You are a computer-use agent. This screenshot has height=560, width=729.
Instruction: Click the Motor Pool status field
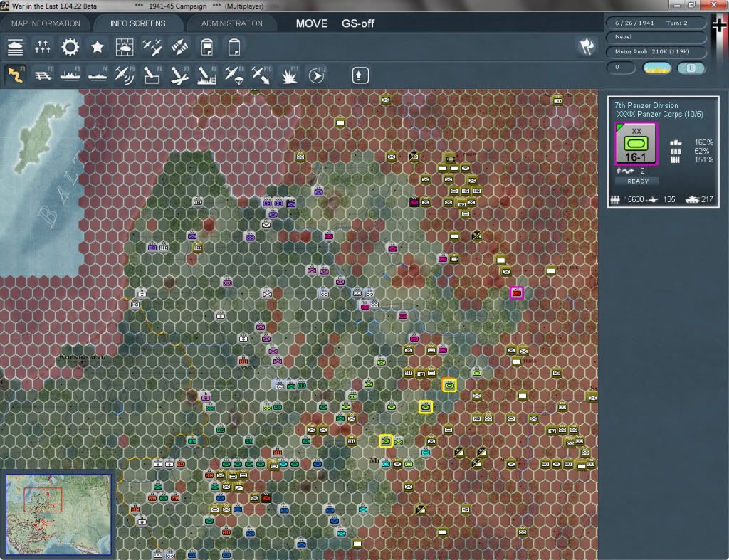[656, 51]
